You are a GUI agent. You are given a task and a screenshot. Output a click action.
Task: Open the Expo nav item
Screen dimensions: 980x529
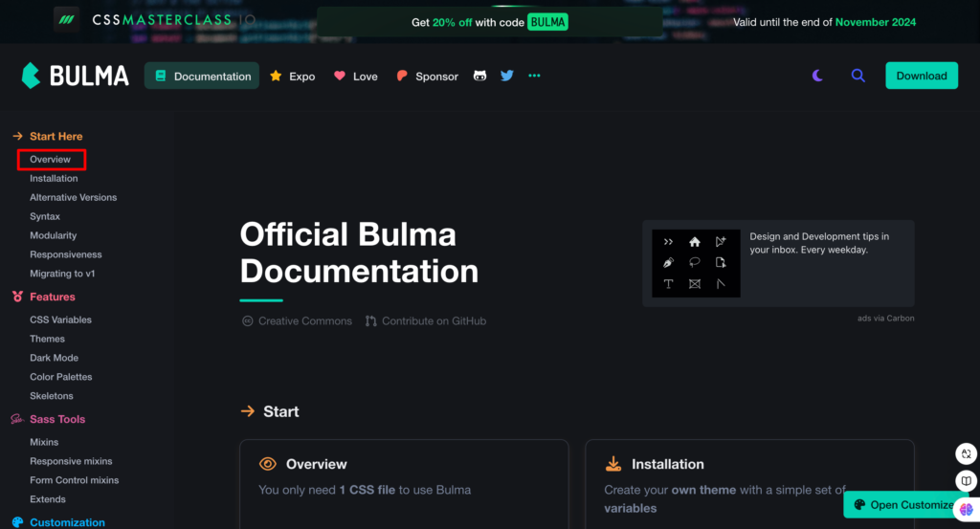[293, 76]
